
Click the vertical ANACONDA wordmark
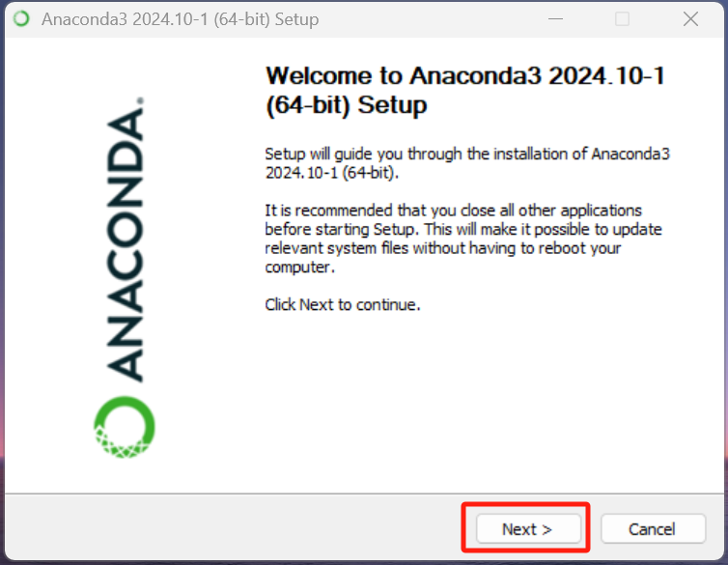[x=126, y=245]
